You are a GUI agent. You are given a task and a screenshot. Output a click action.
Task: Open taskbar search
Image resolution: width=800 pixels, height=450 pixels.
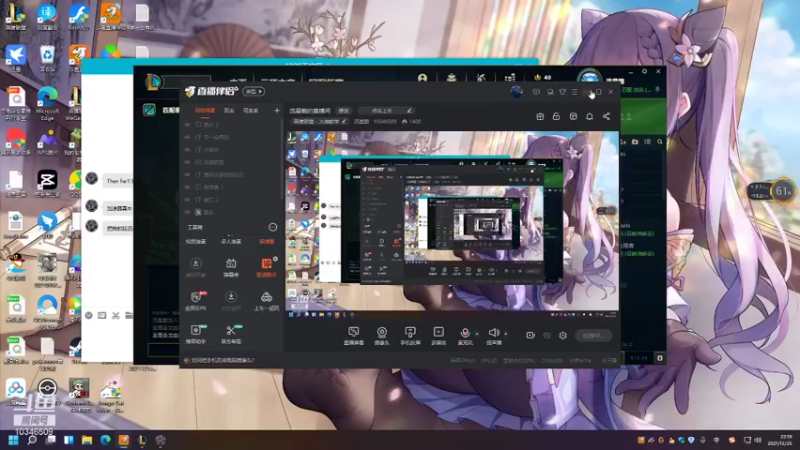point(32,440)
